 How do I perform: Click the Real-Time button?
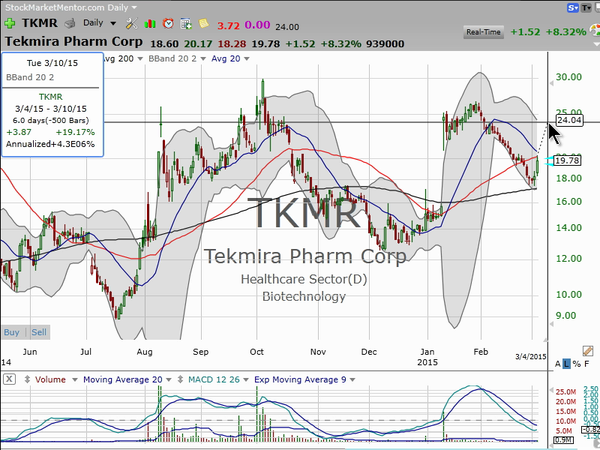point(483,32)
